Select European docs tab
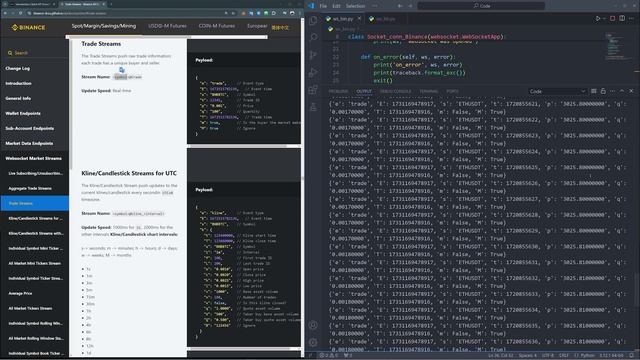Image resolution: width=640 pixels, height=360 pixels. click(257, 26)
